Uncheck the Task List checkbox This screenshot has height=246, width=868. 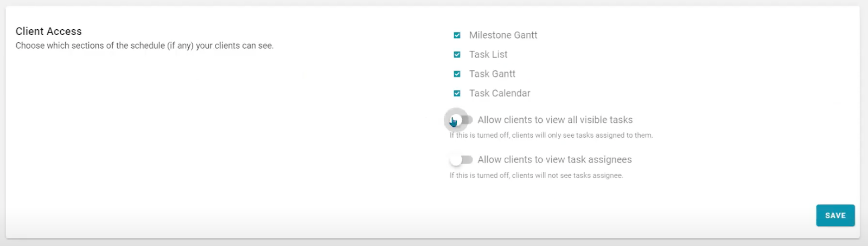click(457, 55)
